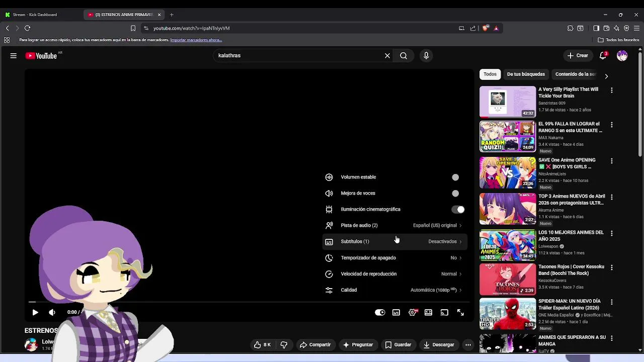This screenshot has width=644, height=362.
Task: Click the Compartir button
Action: tap(315, 344)
